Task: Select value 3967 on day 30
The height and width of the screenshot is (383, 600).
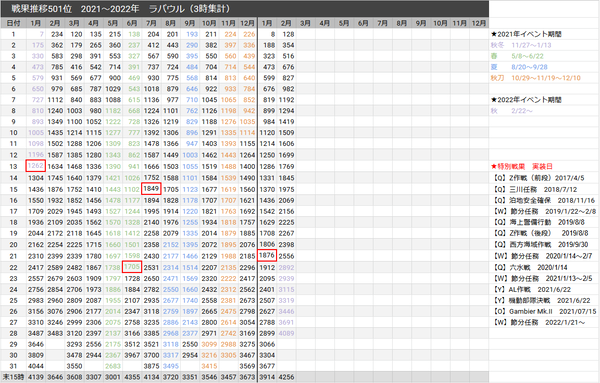Action: click(x=132, y=355)
